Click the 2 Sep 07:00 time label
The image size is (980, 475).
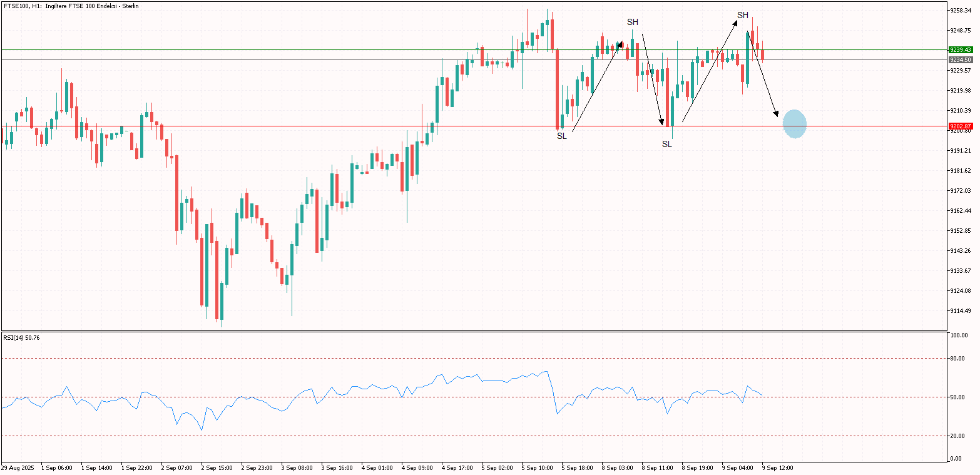176,467
